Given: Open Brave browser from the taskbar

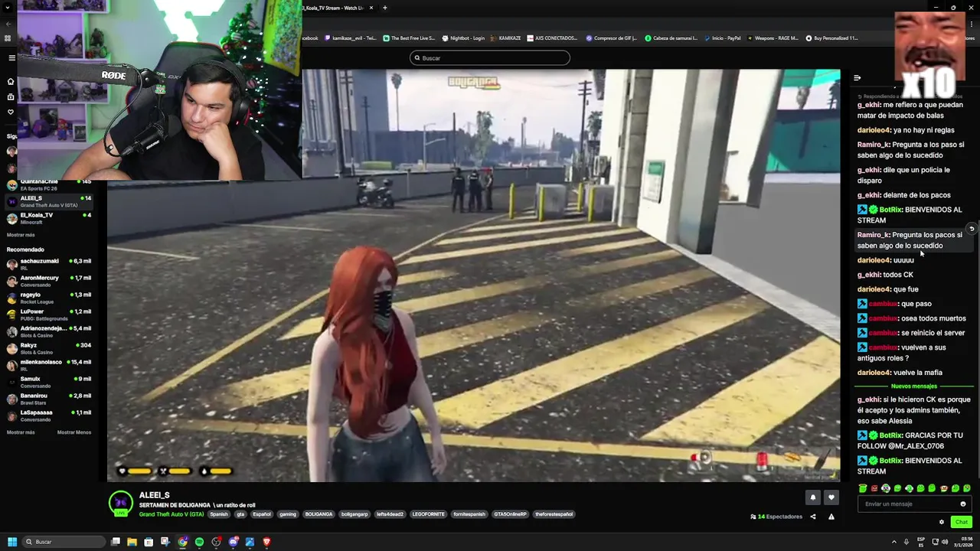Looking at the screenshot, I should tap(266, 542).
